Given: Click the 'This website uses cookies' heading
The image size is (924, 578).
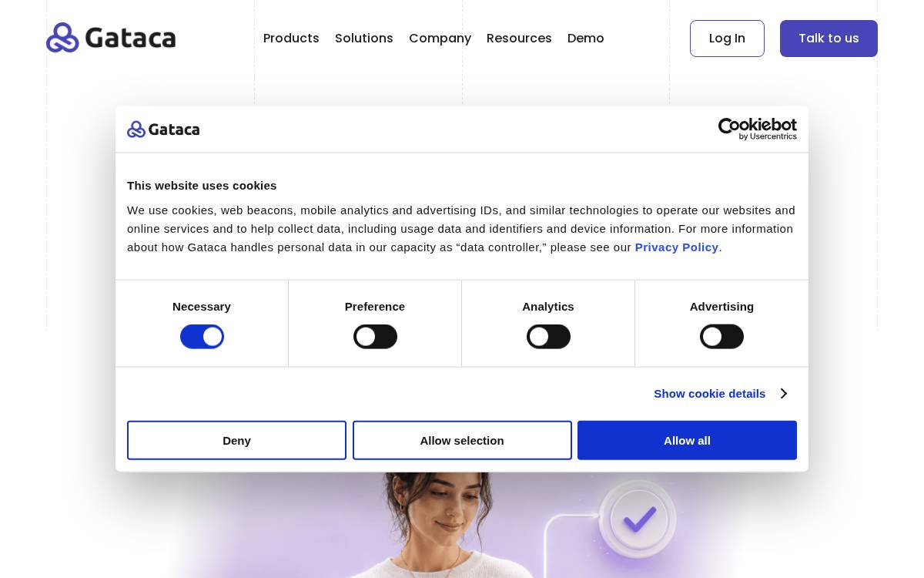Looking at the screenshot, I should click(202, 186).
